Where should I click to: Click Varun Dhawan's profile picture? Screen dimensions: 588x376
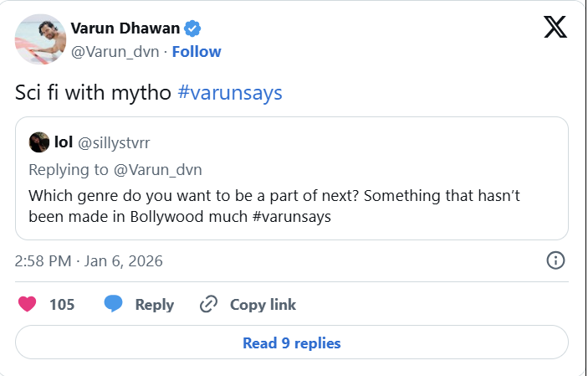pyautogui.click(x=41, y=39)
